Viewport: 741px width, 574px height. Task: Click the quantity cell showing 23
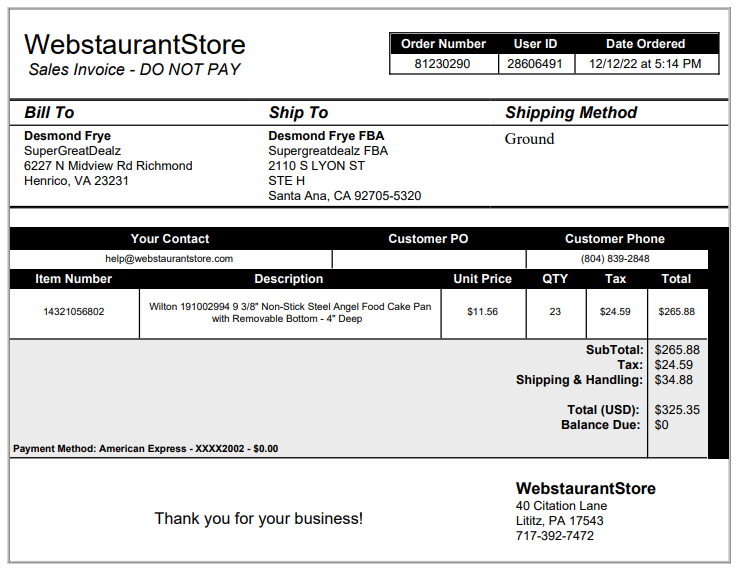tap(555, 312)
